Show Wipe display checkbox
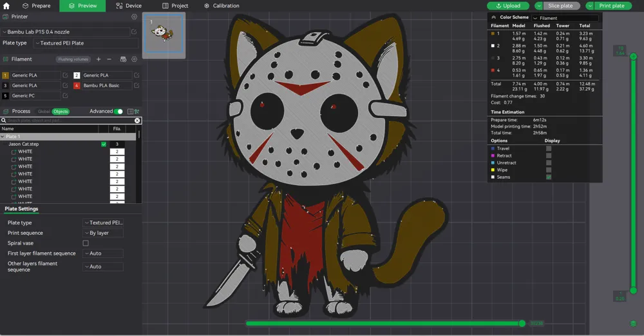This screenshot has width=644, height=336. point(549,170)
